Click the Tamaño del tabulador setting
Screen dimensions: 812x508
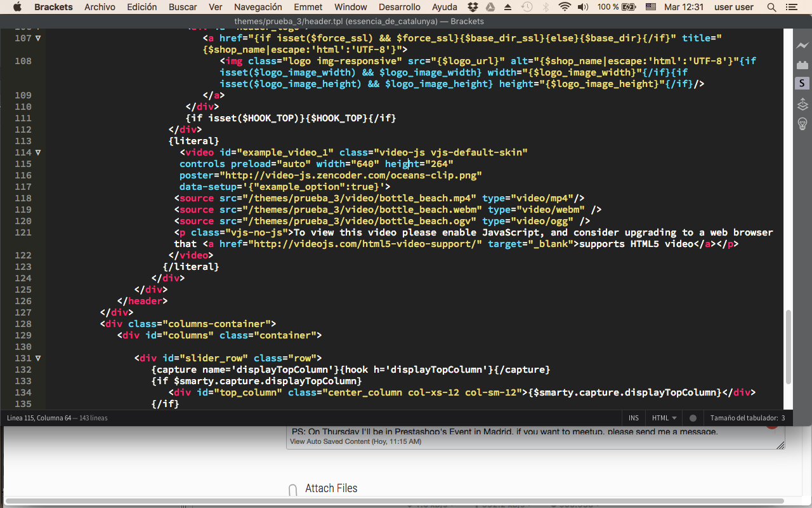click(747, 418)
